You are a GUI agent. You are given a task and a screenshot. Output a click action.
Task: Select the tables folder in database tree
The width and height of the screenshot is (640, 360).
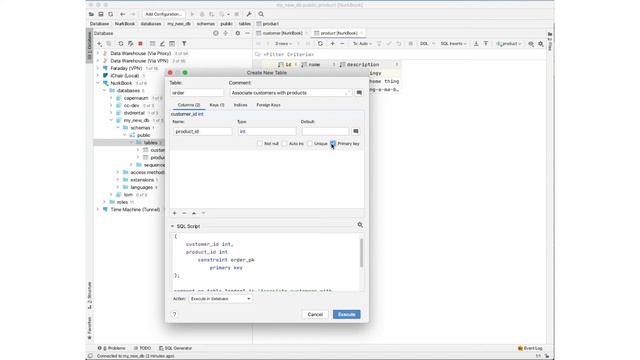pyautogui.click(x=150, y=142)
